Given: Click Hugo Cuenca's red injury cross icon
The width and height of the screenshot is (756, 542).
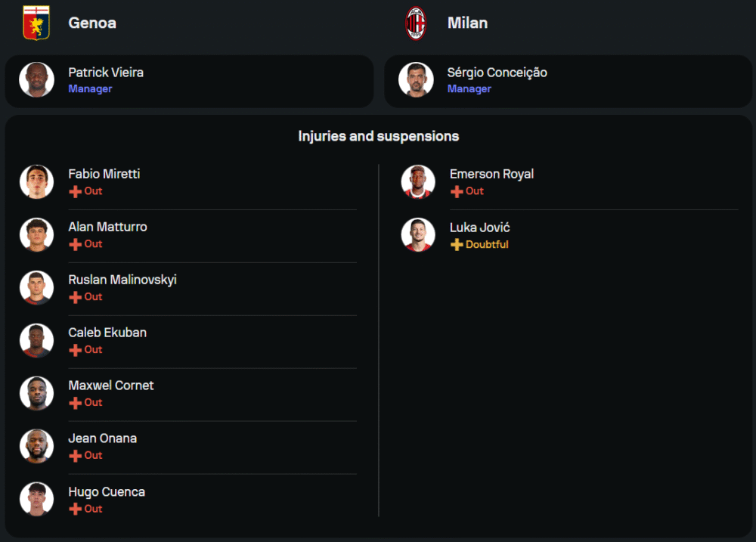Looking at the screenshot, I should coord(75,509).
